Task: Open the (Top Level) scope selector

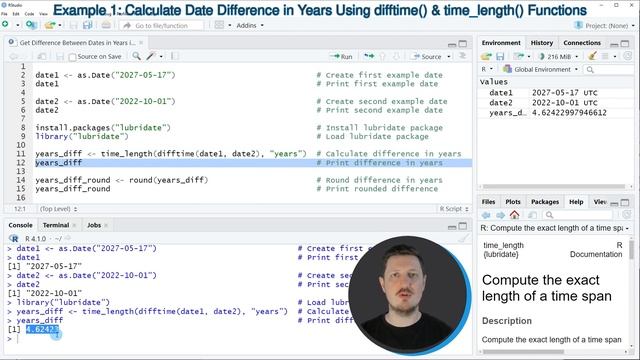Action: (59, 209)
